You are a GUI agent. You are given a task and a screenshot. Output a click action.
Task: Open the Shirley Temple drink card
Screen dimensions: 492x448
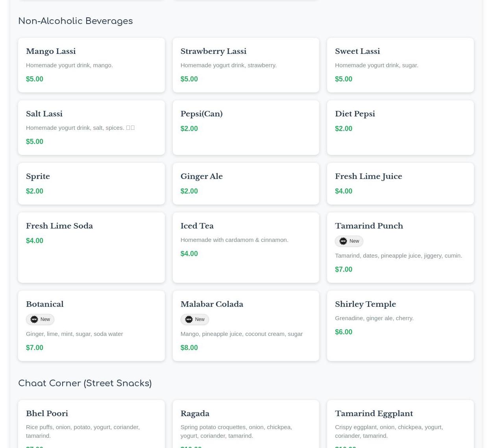point(365,304)
